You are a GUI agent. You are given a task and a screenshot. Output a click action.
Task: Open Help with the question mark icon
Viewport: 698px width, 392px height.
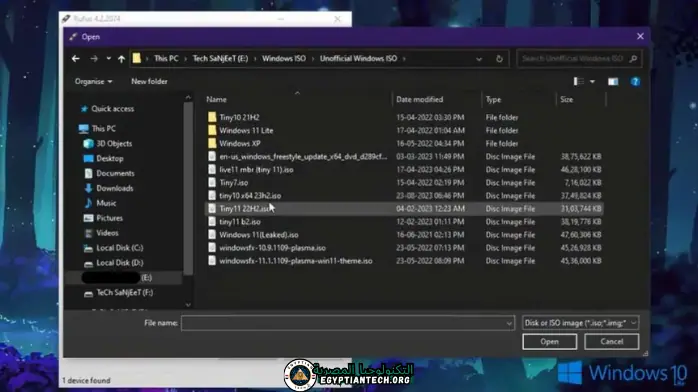click(x=635, y=81)
